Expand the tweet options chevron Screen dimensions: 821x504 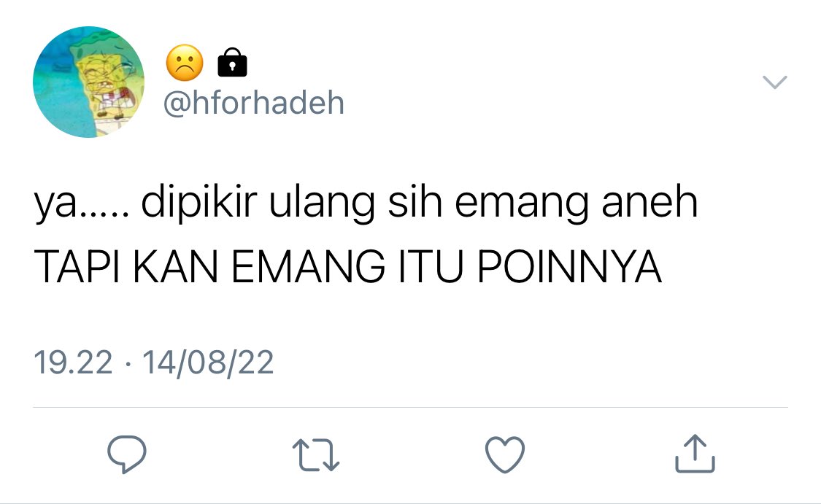coord(774,82)
